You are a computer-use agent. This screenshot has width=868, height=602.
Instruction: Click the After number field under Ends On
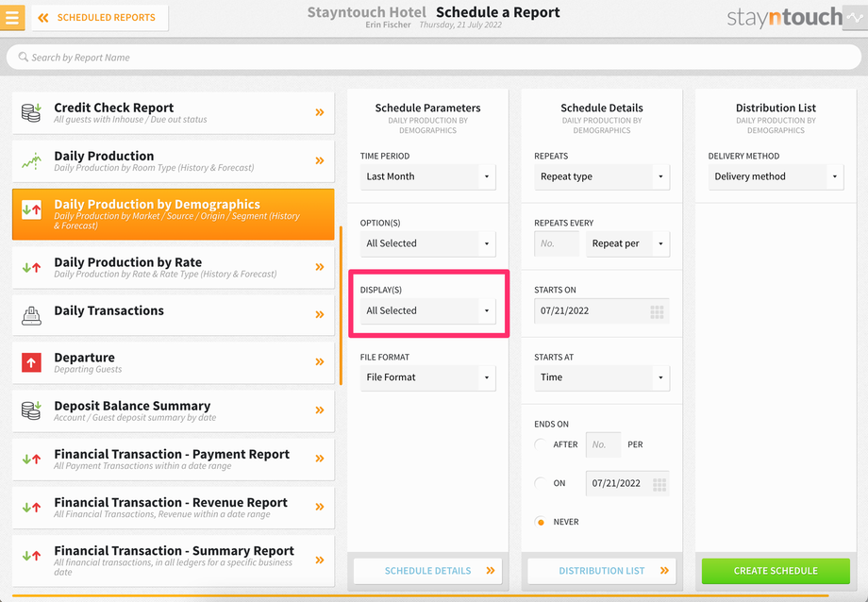[x=603, y=444]
